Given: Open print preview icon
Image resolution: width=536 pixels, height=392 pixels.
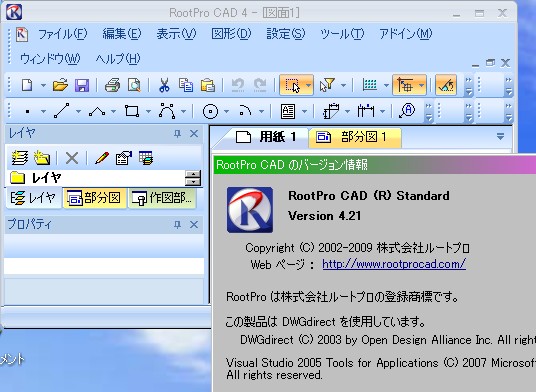Looking at the screenshot, I should pos(134,85).
